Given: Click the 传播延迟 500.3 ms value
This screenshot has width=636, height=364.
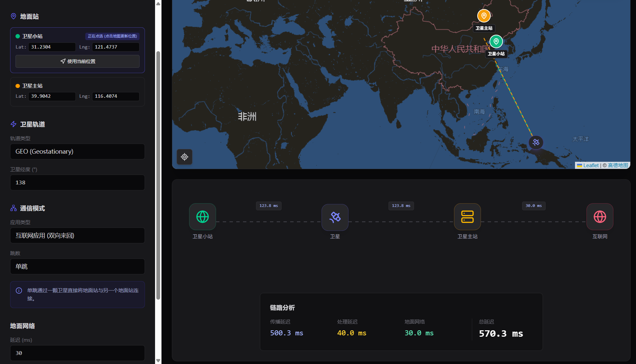Looking at the screenshot, I should coord(286,333).
